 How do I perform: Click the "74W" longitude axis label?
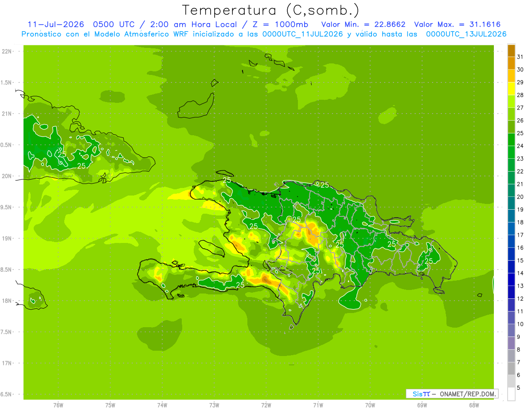(x=162, y=405)
